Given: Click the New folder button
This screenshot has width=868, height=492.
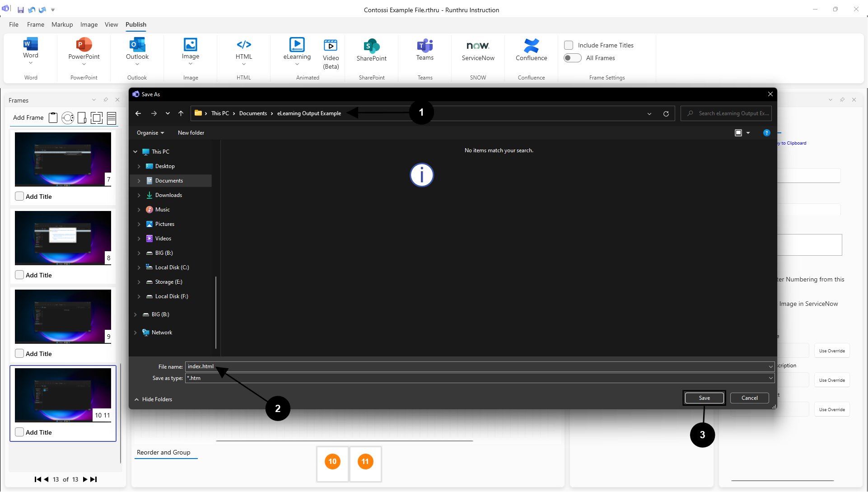Looking at the screenshot, I should pyautogui.click(x=191, y=133).
